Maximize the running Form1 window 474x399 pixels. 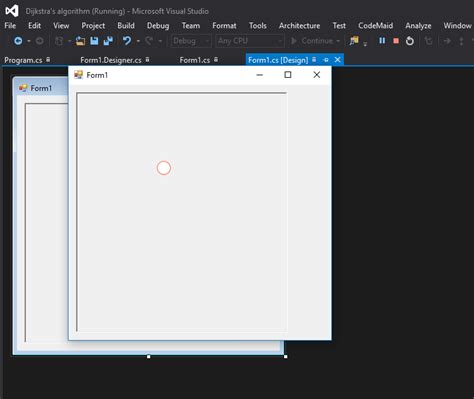point(288,75)
